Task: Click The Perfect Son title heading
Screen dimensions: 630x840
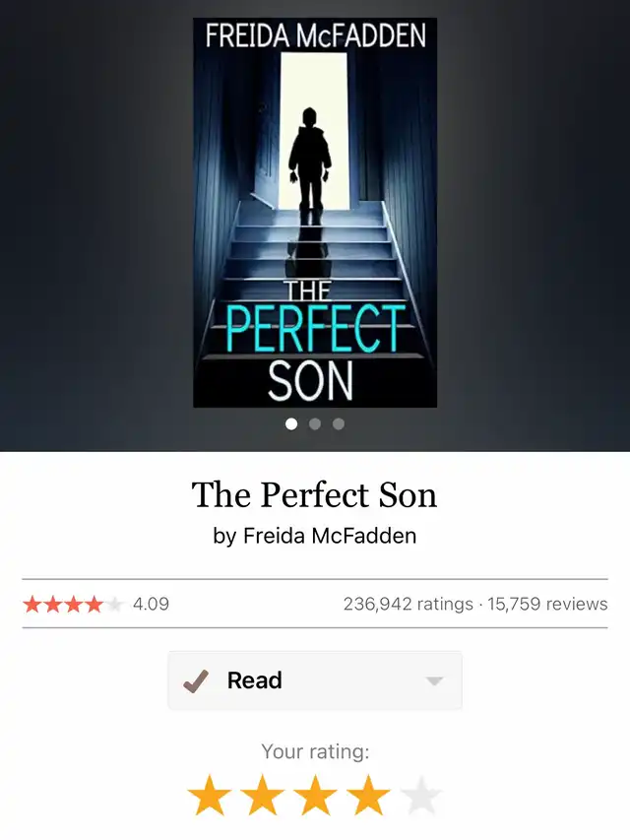Action: click(315, 494)
